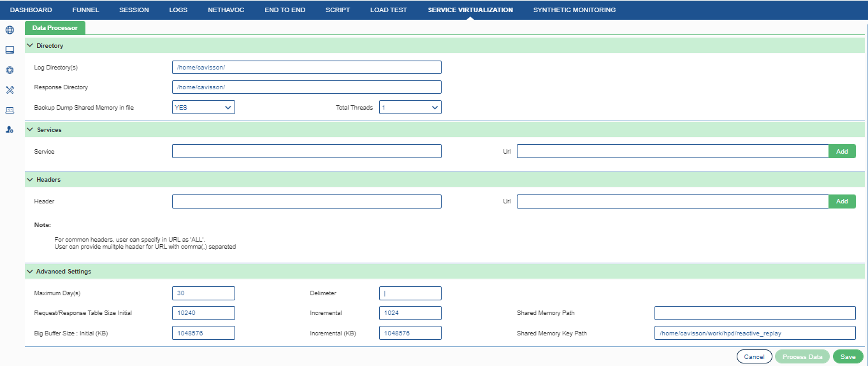This screenshot has width=868, height=366.
Task: Click the Incremental (KB) field
Action: point(410,333)
